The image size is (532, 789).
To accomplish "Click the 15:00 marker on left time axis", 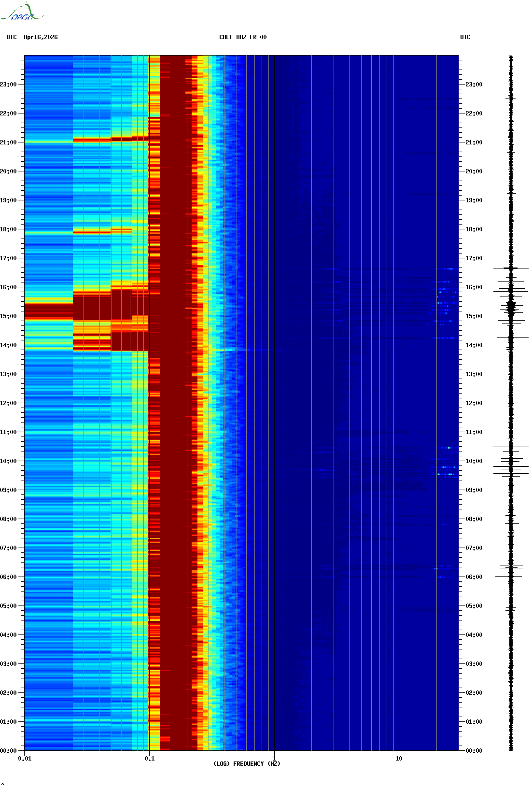I will coord(9,316).
